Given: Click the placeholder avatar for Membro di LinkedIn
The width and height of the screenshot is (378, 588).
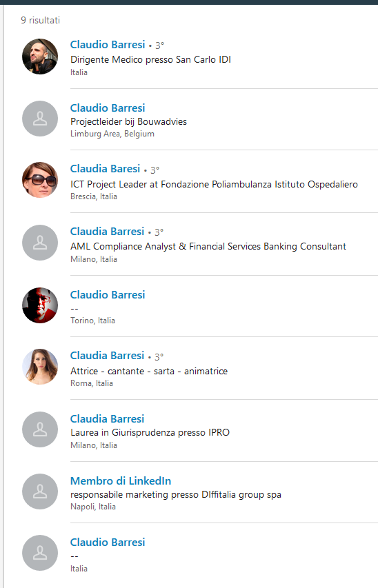Looking at the screenshot, I should 40,491.
